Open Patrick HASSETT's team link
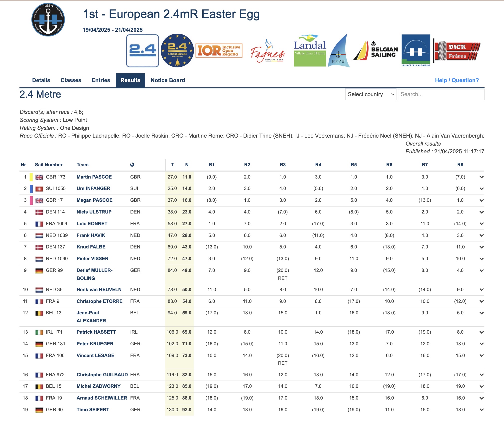The width and height of the screenshot is (504, 421). click(x=96, y=332)
